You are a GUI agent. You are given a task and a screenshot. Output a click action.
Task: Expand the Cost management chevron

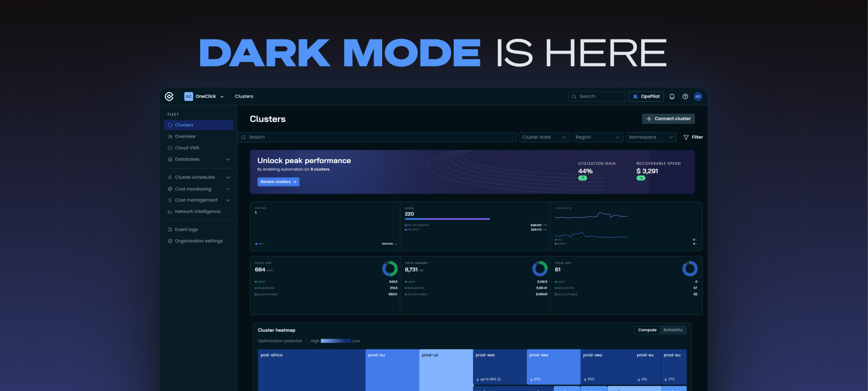[x=228, y=200]
